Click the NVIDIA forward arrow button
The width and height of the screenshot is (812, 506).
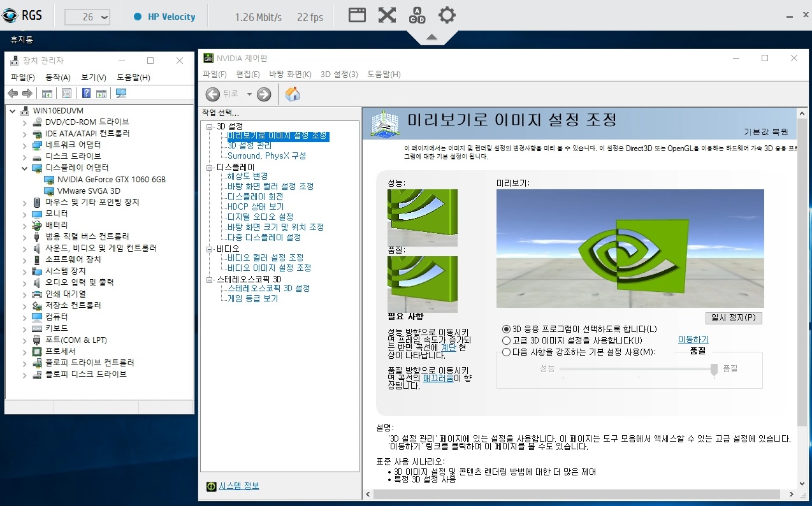point(264,94)
